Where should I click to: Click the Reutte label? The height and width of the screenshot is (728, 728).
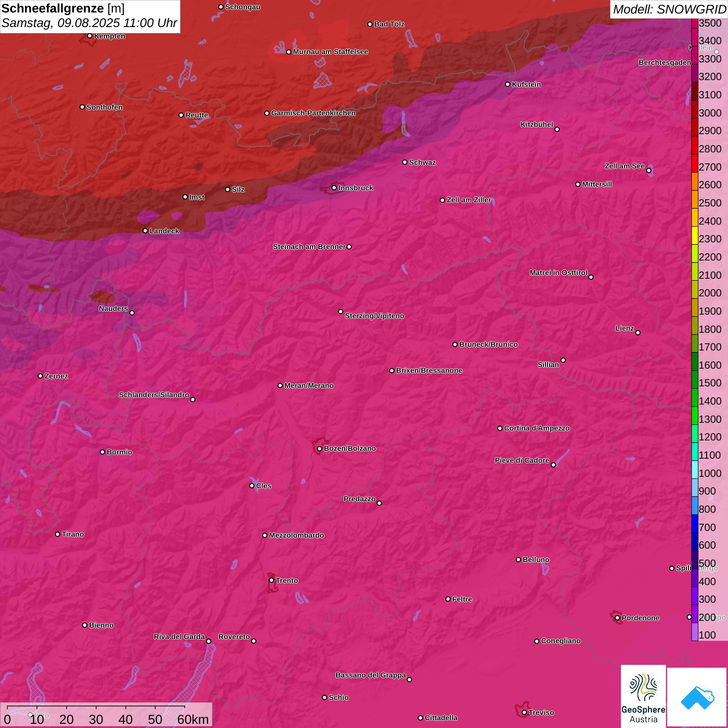click(x=197, y=115)
